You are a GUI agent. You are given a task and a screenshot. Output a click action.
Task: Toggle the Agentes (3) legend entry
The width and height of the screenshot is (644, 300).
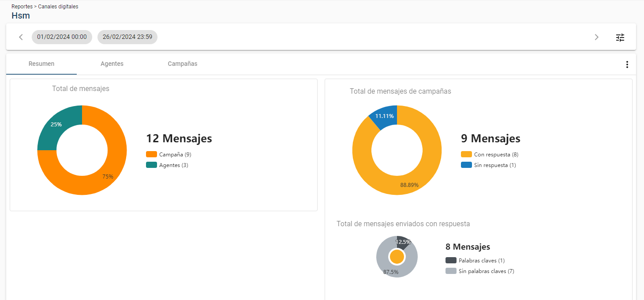[x=167, y=165]
